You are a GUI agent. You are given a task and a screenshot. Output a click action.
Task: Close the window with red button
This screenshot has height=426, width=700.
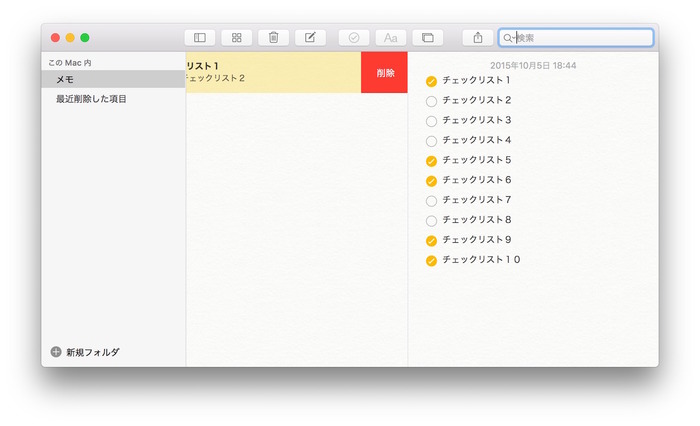[55, 38]
